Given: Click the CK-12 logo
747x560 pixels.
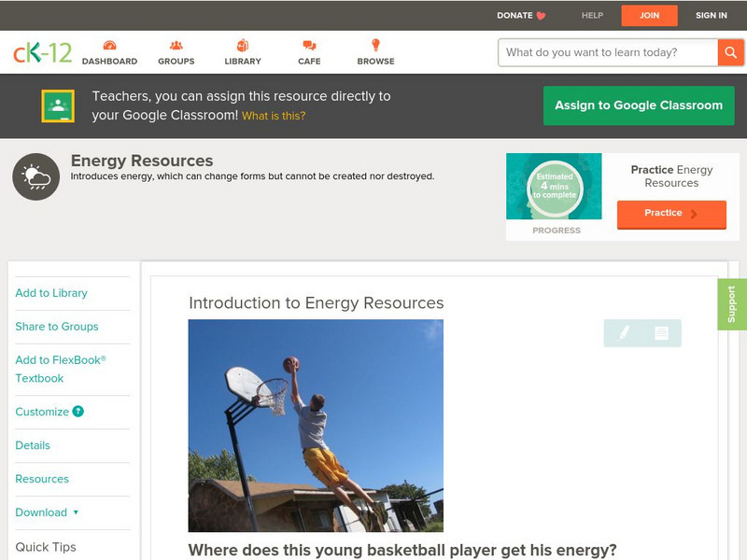Looking at the screenshot, I should tap(42, 52).
